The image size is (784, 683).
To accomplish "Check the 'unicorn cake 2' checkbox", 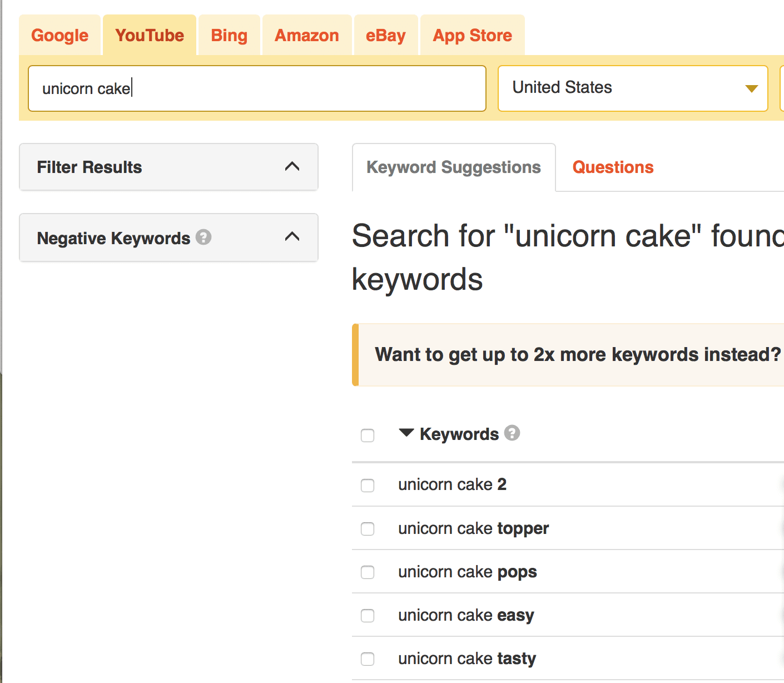I will pyautogui.click(x=368, y=485).
